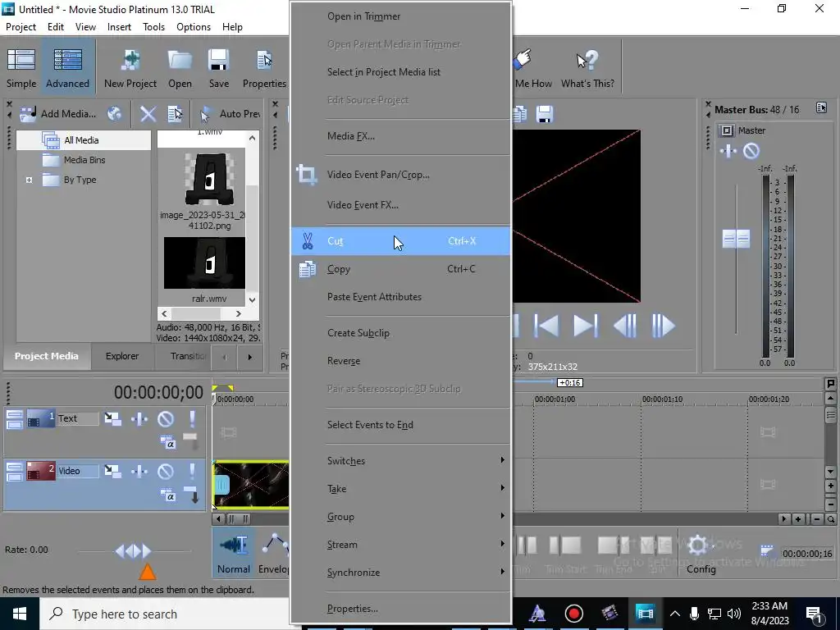The height and width of the screenshot is (630, 840).
Task: Expand the Stream submenu
Action: (x=400, y=545)
